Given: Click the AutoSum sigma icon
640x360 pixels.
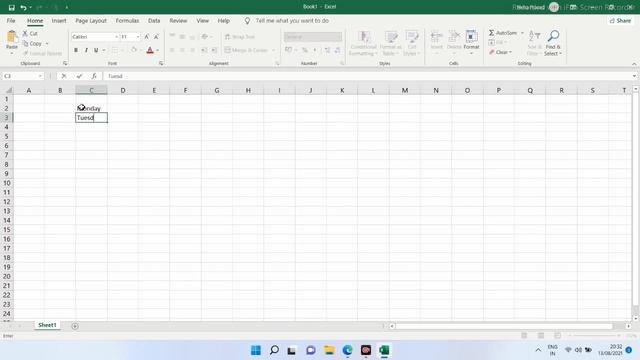Looking at the screenshot, I should pyautogui.click(x=491, y=33).
